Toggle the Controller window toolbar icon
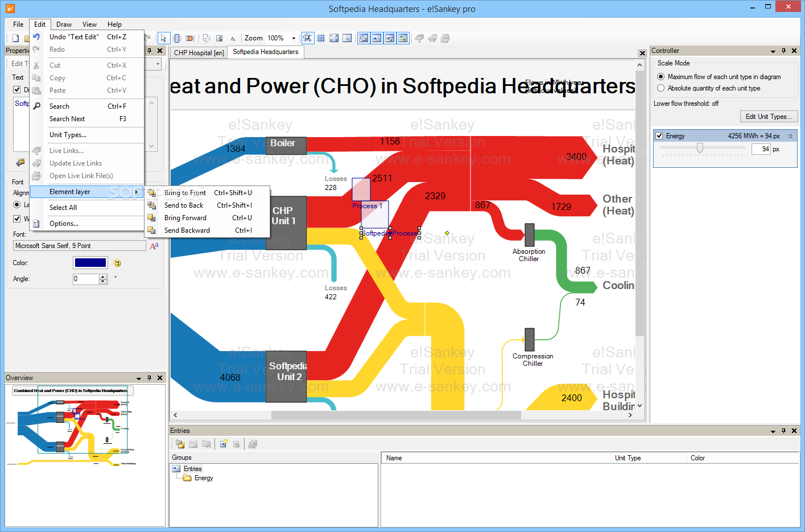This screenshot has width=805, height=532. tap(403, 38)
